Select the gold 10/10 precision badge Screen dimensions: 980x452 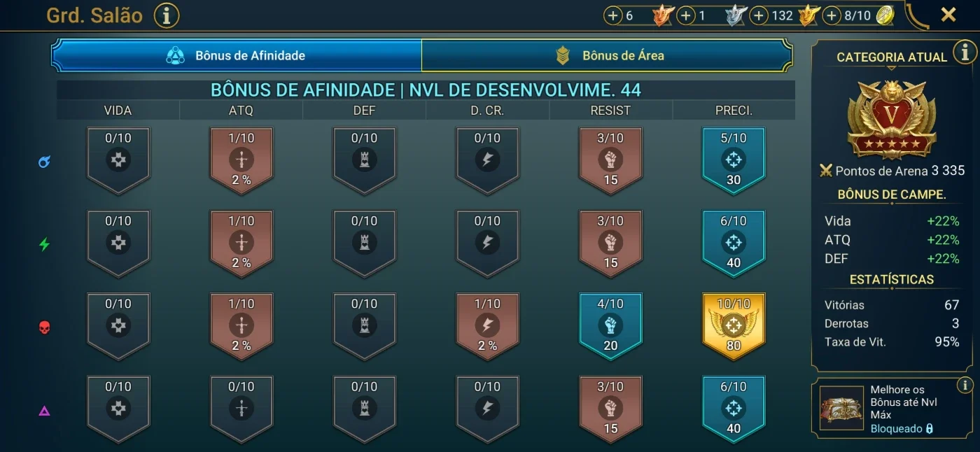734,326
